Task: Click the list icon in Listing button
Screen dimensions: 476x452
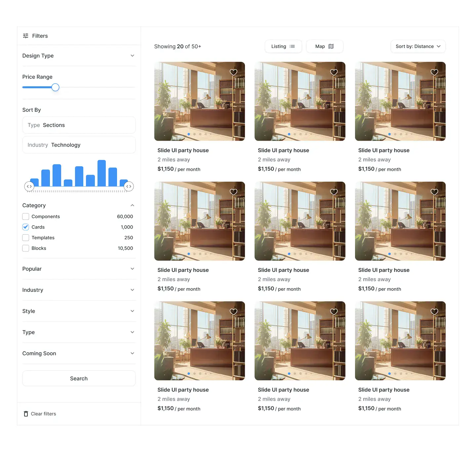Action: click(x=292, y=46)
